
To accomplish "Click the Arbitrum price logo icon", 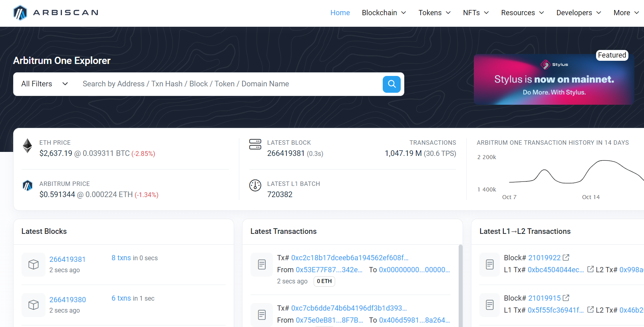I will [x=27, y=185].
